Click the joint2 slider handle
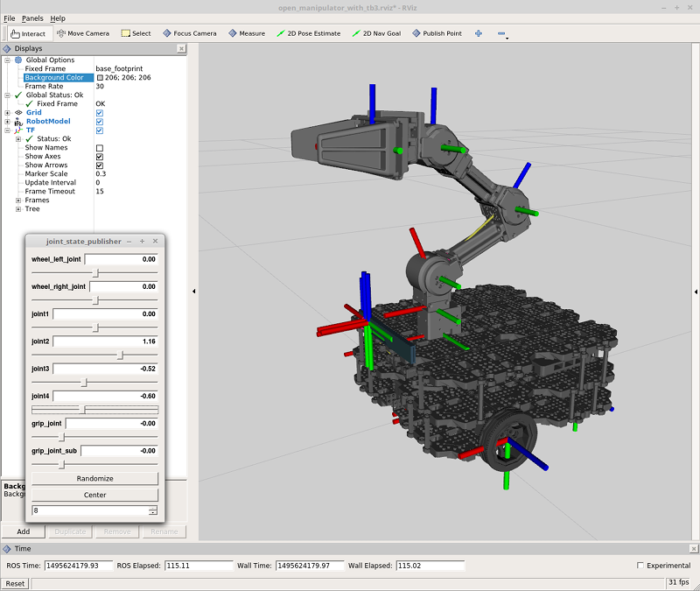The width and height of the screenshot is (700, 591). (120, 355)
